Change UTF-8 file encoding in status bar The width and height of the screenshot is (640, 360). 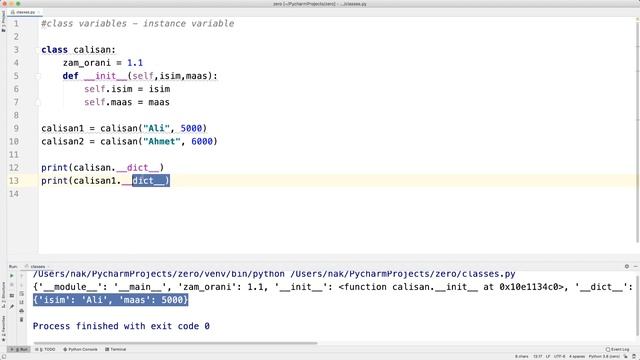(559, 356)
